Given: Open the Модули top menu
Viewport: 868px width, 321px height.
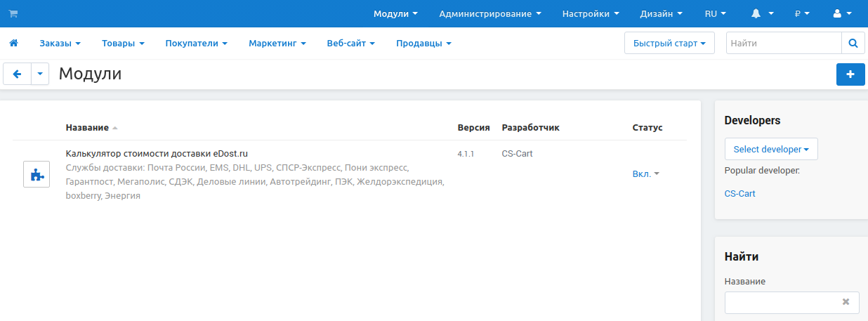Looking at the screenshot, I should coord(395,14).
